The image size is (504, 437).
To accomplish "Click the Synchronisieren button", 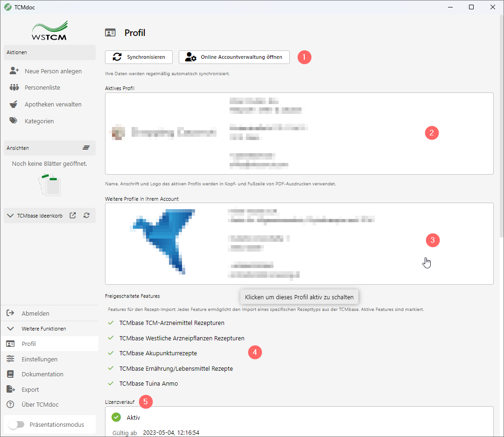I will point(139,57).
